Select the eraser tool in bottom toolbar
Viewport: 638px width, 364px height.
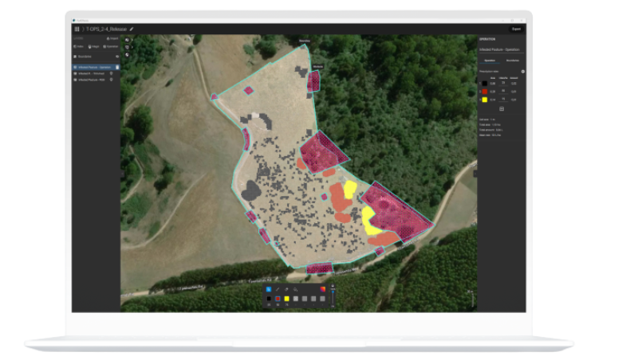(286, 289)
